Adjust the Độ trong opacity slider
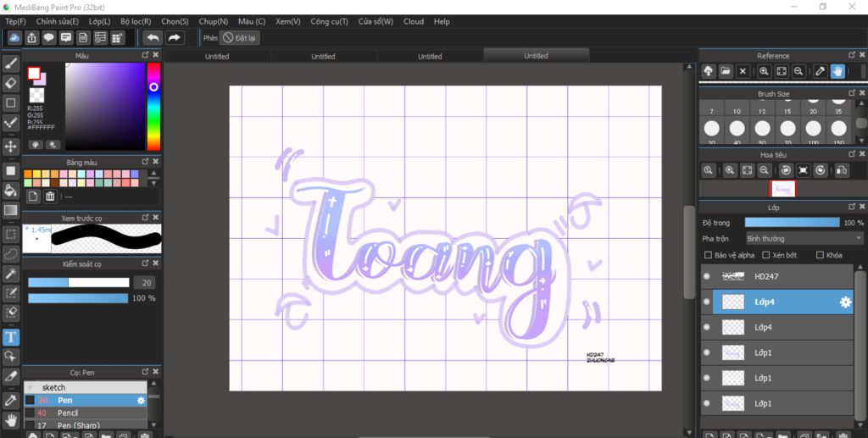868x438 pixels. tap(793, 222)
